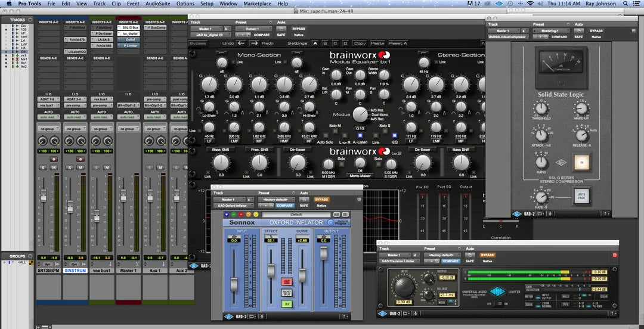Toggle the Inflator CLIP 0dB button
This screenshot has width=644, height=329.
286,282
